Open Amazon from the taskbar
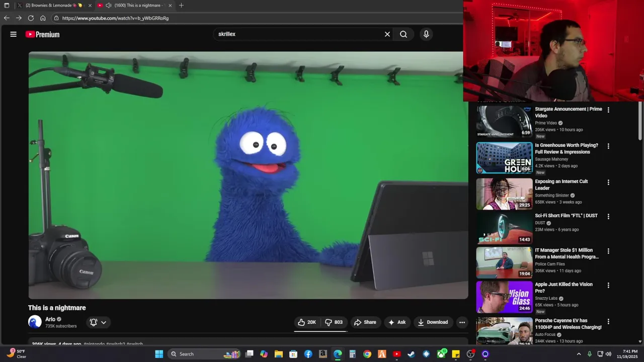The image size is (644, 362). (x=323, y=354)
